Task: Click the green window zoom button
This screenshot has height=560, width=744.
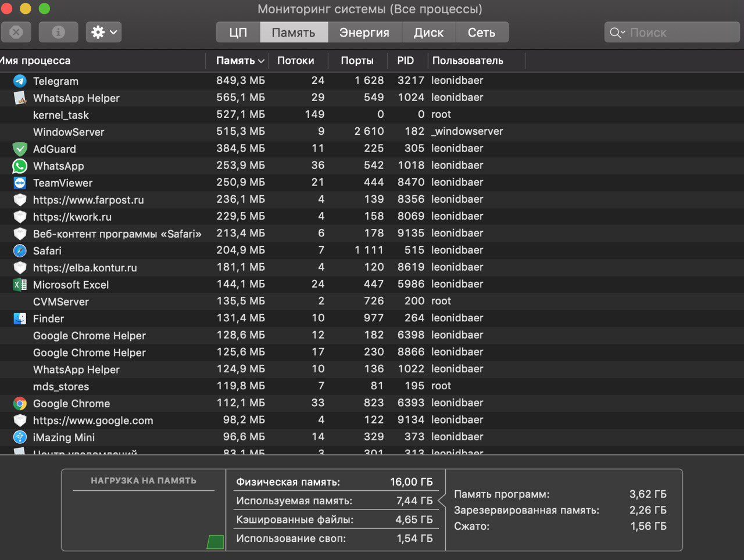Action: [44, 9]
